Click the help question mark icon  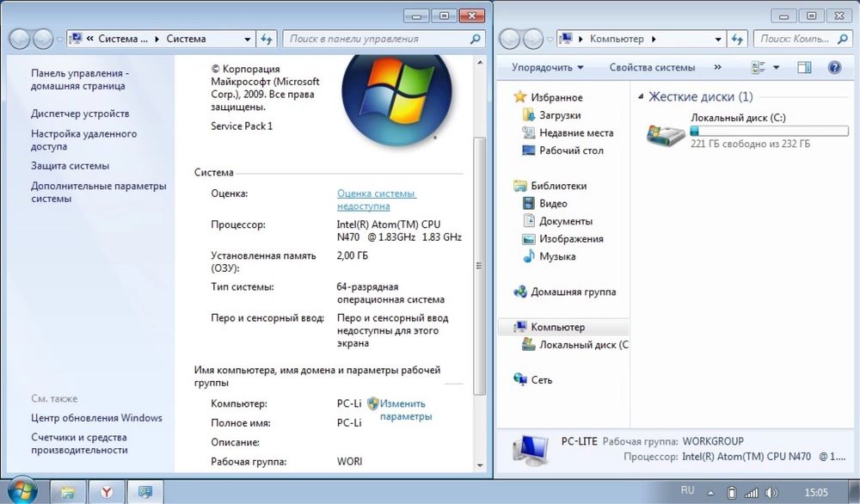click(834, 67)
